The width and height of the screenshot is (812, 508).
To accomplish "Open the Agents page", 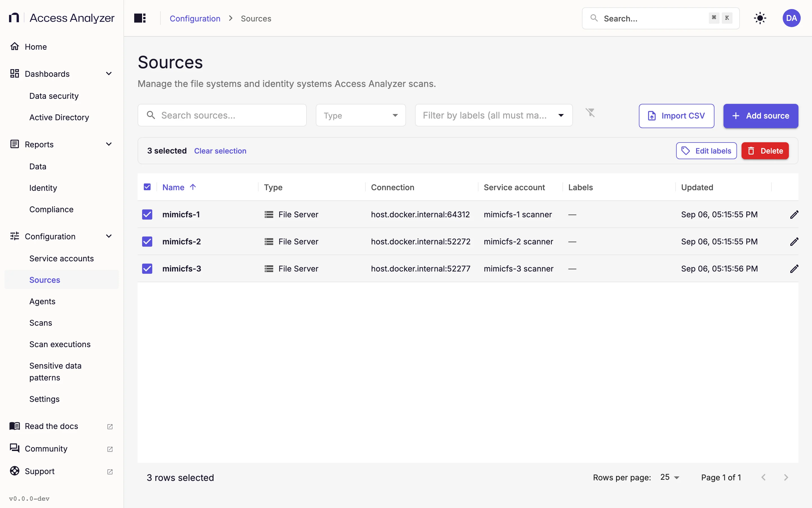I will (42, 301).
